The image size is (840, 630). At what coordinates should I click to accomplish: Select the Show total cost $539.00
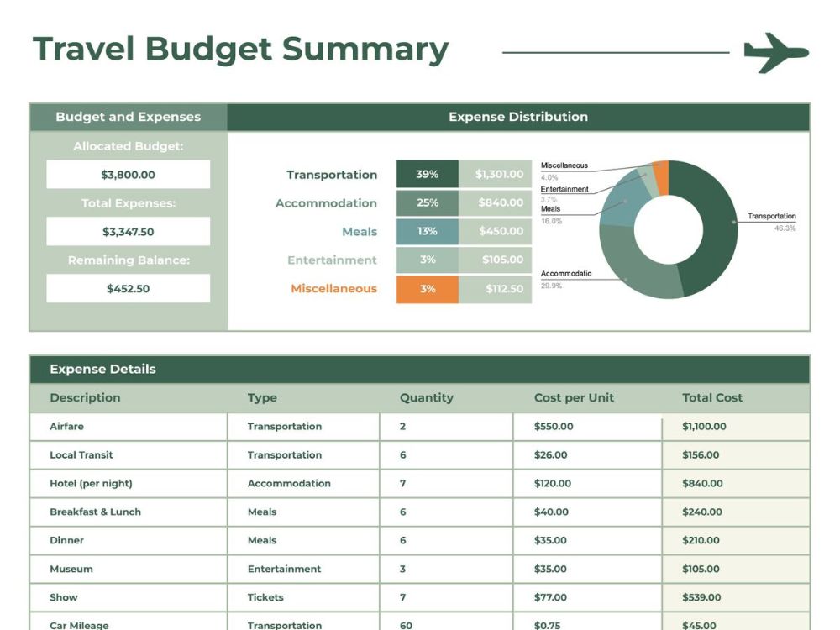click(736, 597)
